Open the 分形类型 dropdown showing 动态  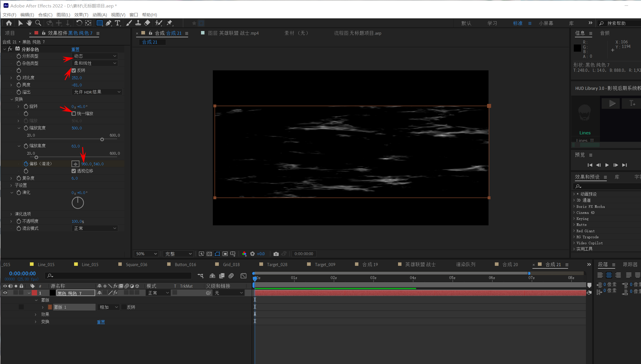point(94,56)
